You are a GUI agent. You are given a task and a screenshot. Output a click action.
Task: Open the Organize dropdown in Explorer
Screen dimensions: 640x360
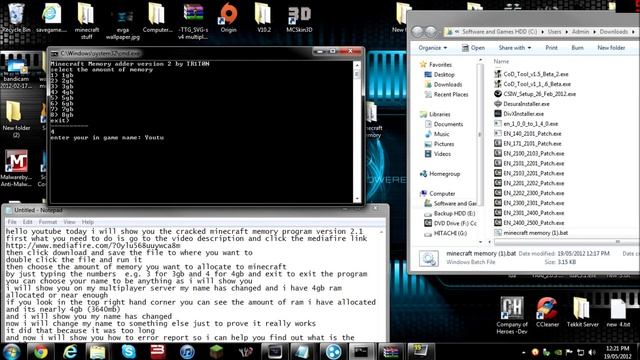pos(433,48)
